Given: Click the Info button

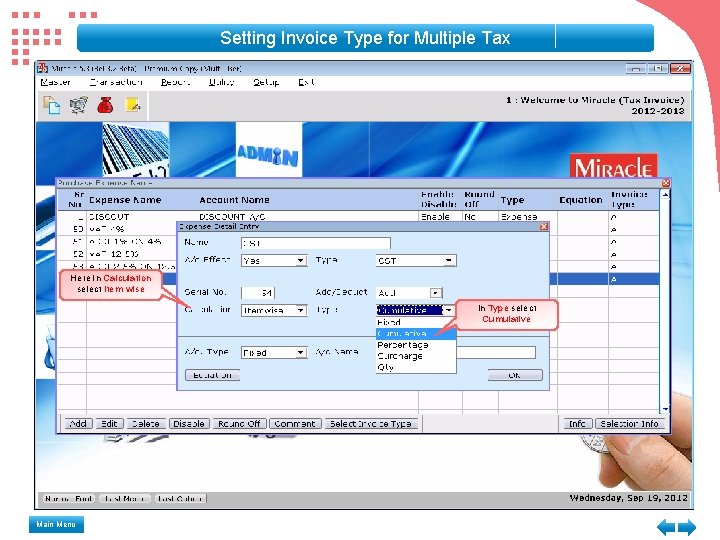Looking at the screenshot, I should 577,424.
